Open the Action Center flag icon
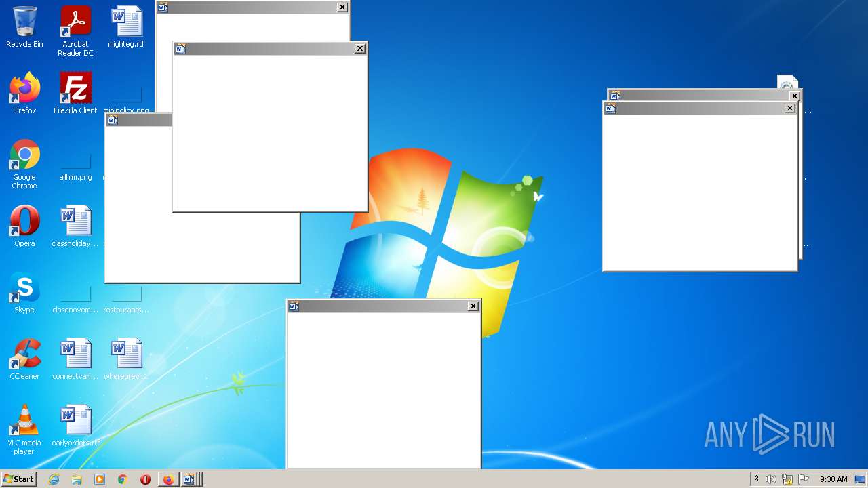This screenshot has height=488, width=868. click(x=804, y=479)
